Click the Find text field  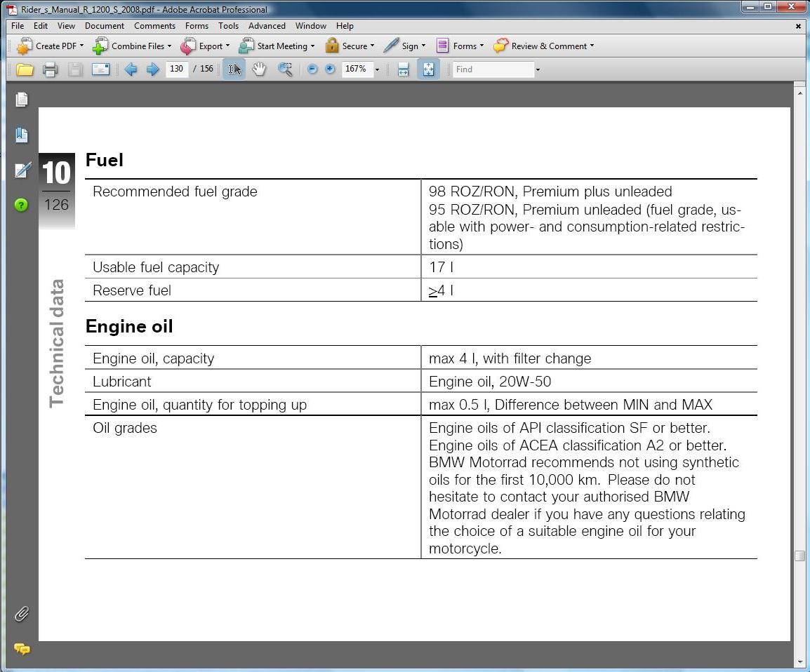[493, 69]
